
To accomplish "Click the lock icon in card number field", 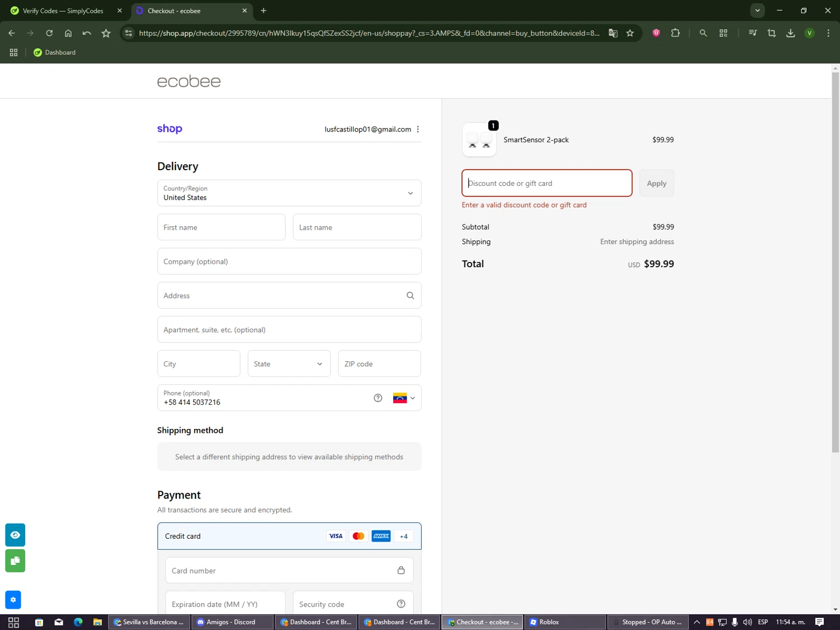I will pos(401,570).
